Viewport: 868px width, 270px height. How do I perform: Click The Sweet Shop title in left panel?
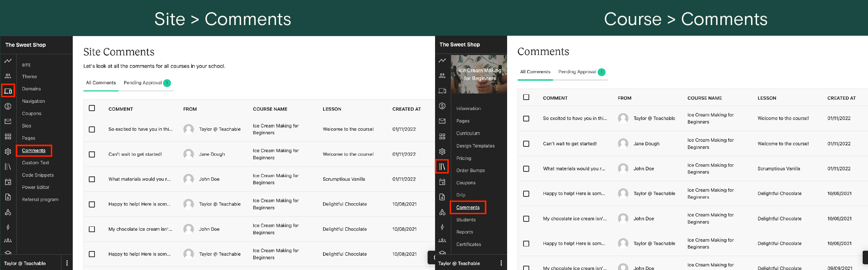26,45
